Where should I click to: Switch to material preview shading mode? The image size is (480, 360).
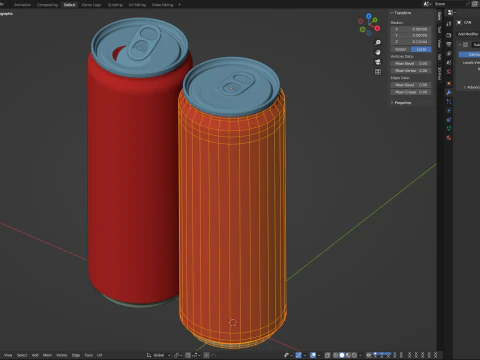click(348, 355)
